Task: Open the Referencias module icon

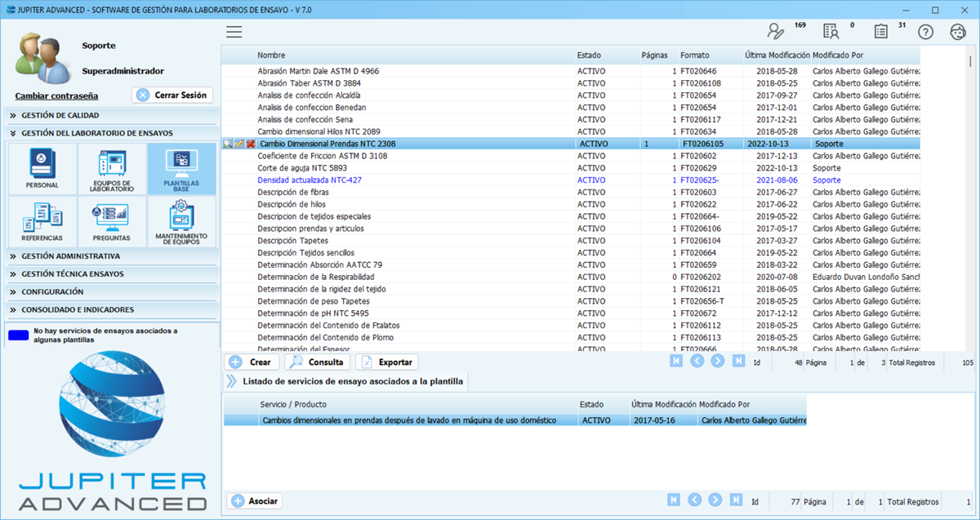Action: coord(42,221)
